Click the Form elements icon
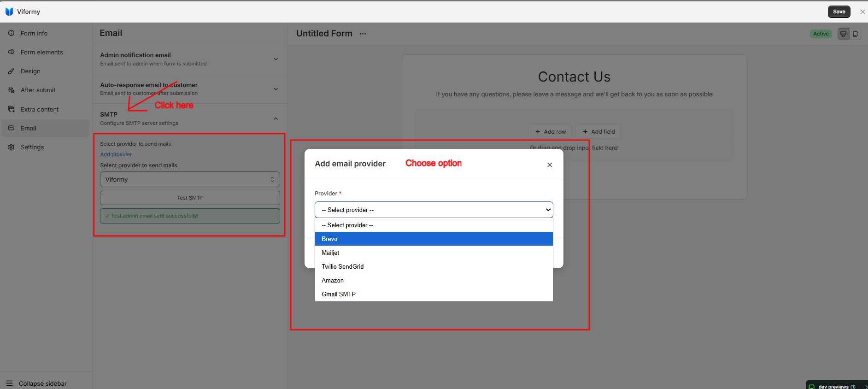Viewport: 868px width, 389px height. pos(11,52)
